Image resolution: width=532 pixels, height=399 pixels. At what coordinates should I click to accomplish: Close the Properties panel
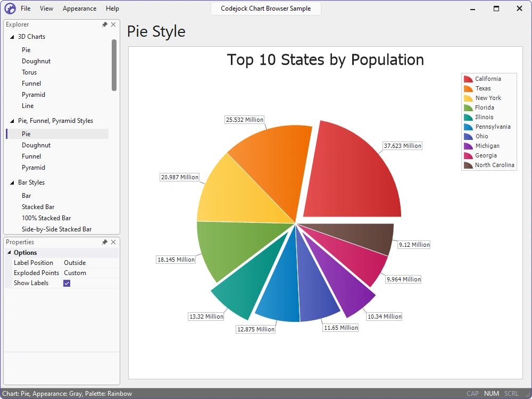113,242
